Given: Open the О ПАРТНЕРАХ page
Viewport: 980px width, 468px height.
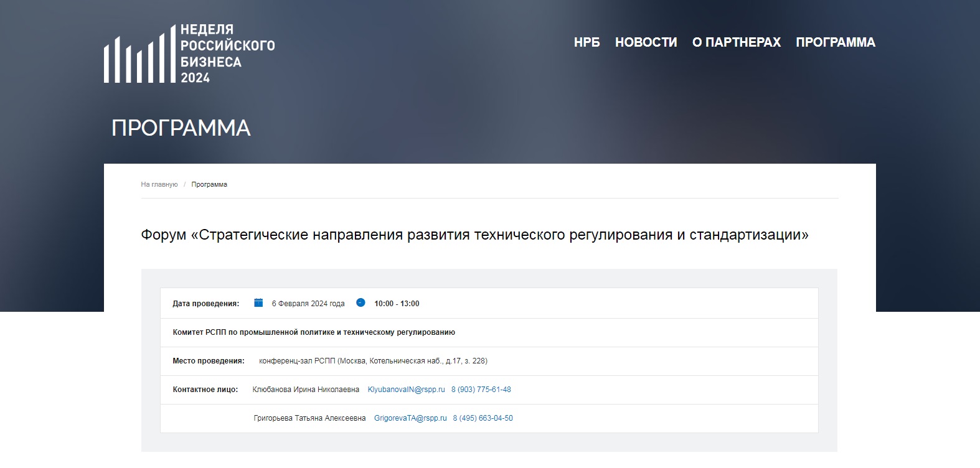Looking at the screenshot, I should coord(736,42).
